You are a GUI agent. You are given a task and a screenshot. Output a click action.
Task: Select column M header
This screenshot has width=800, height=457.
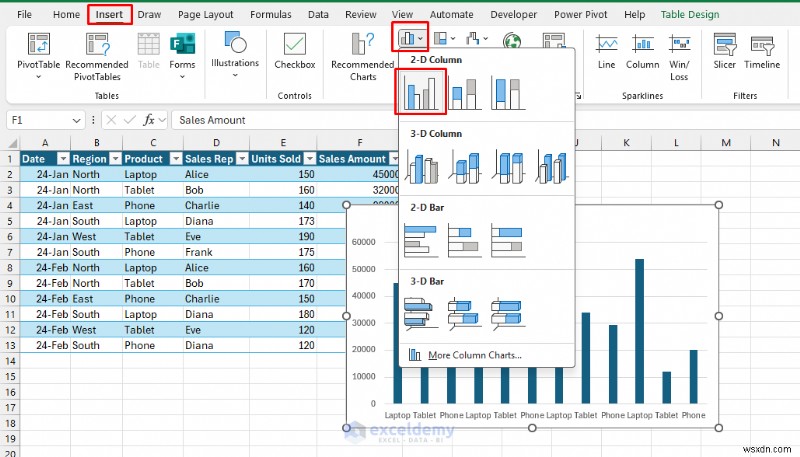point(726,143)
